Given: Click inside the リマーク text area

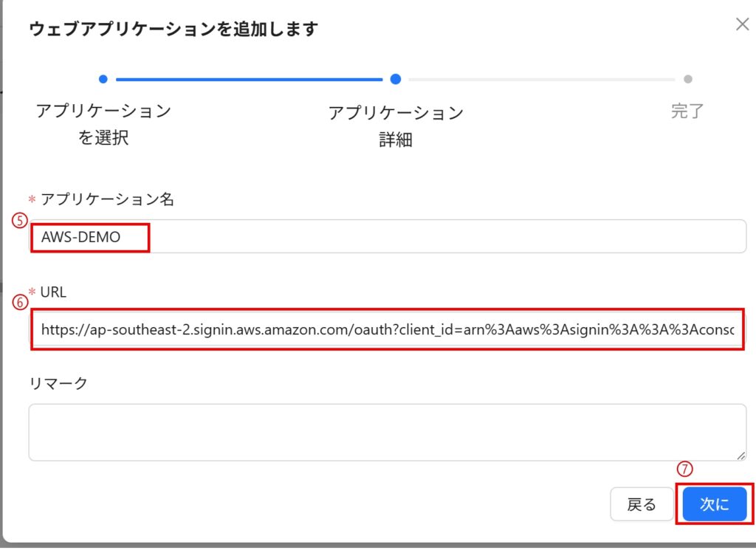Looking at the screenshot, I should coord(387,432).
